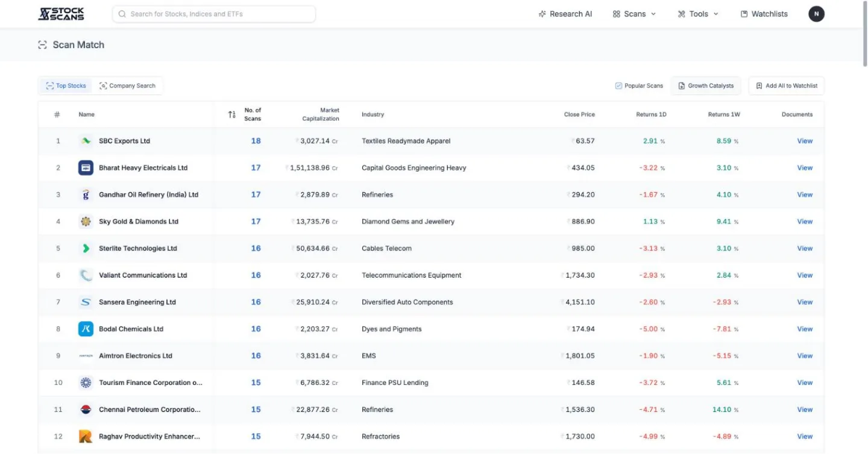Click the Sky Gold & Diamonds logo

click(x=86, y=222)
